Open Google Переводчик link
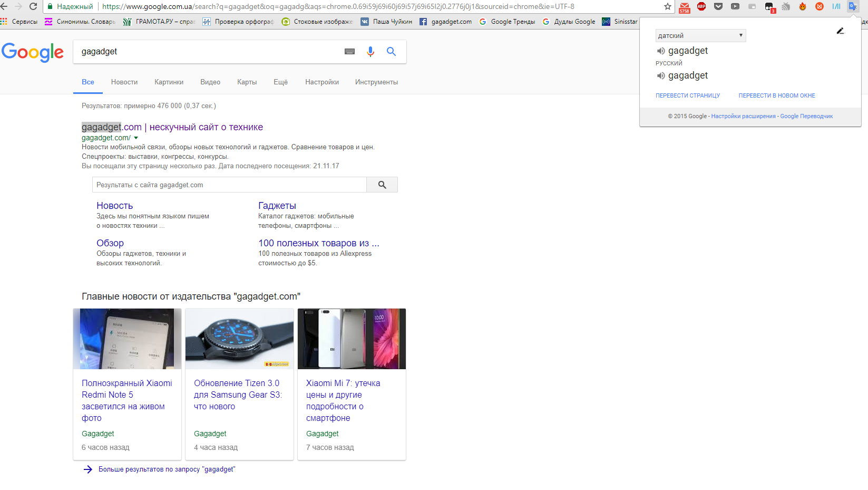 point(806,116)
